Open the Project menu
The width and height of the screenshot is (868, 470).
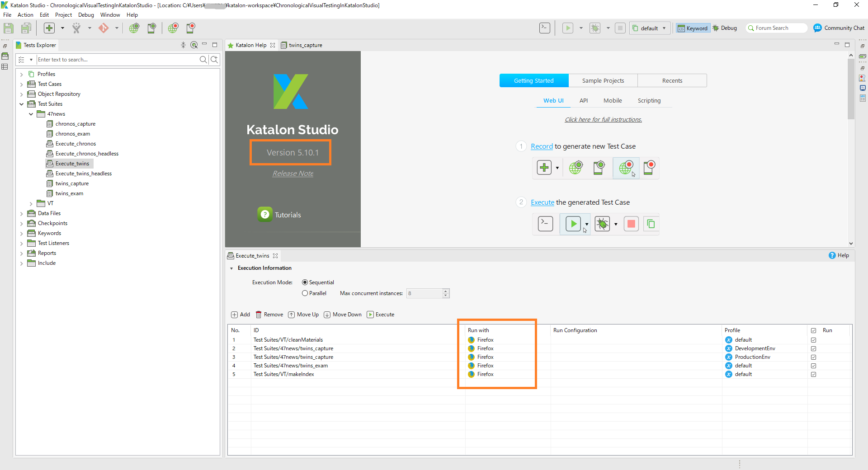[63, 15]
